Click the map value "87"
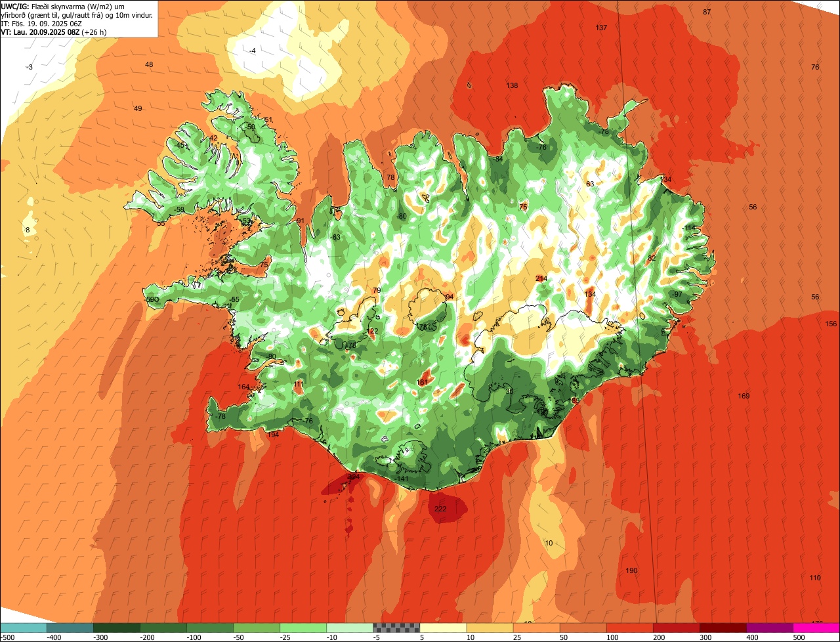 (707, 12)
